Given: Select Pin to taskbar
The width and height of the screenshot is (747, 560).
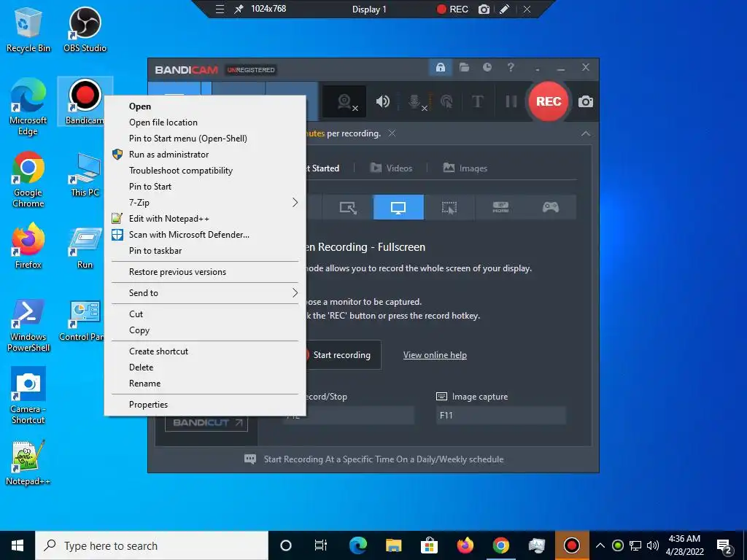Looking at the screenshot, I should (205, 251).
